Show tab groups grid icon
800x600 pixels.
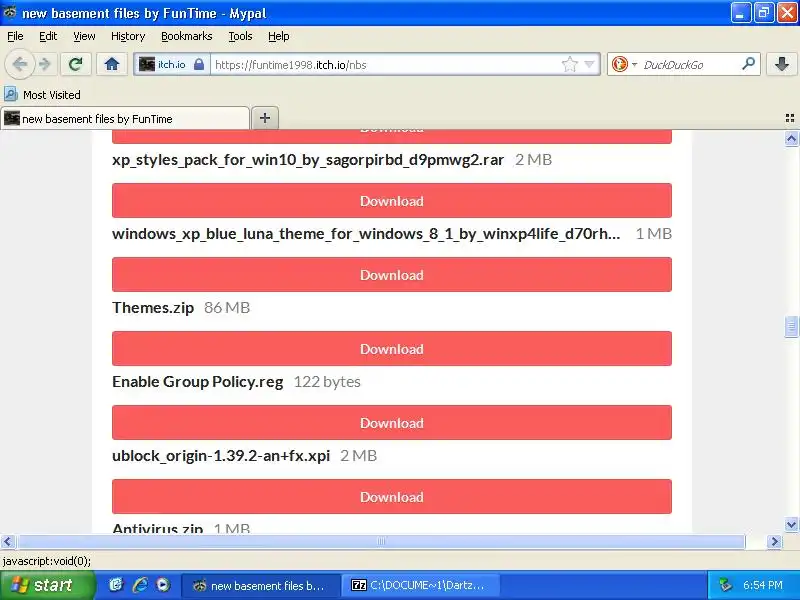(x=789, y=118)
